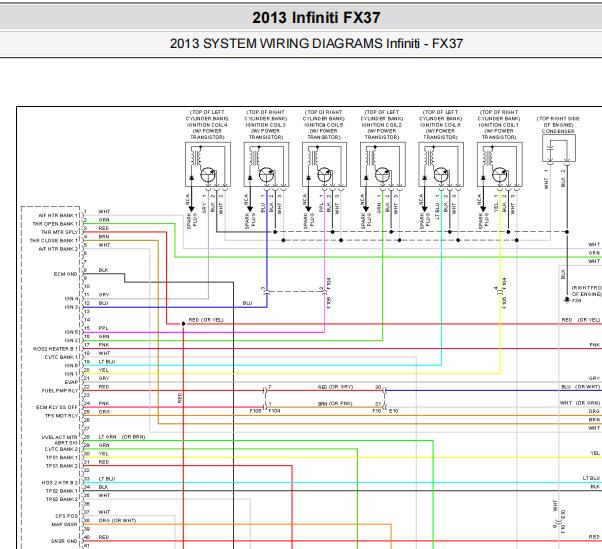Click the "2013 Infiniti FX37" title heading
This screenshot has height=549, width=602.
[316, 18]
